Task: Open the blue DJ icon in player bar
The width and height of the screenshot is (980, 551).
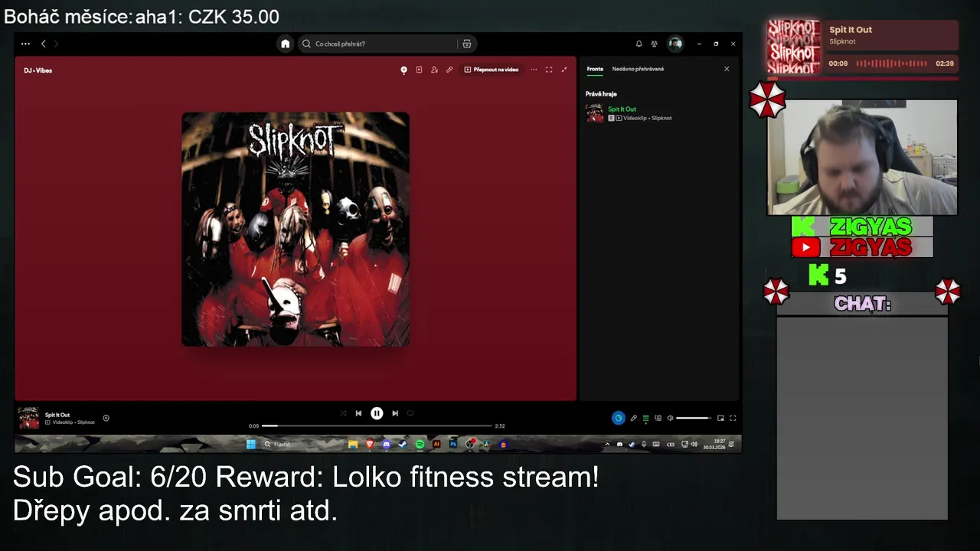Action: pyautogui.click(x=618, y=418)
